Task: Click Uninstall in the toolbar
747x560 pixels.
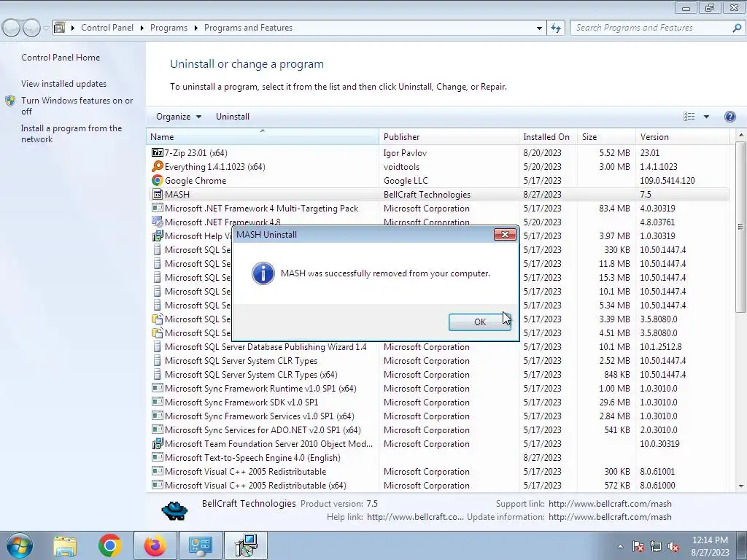Action: point(233,117)
